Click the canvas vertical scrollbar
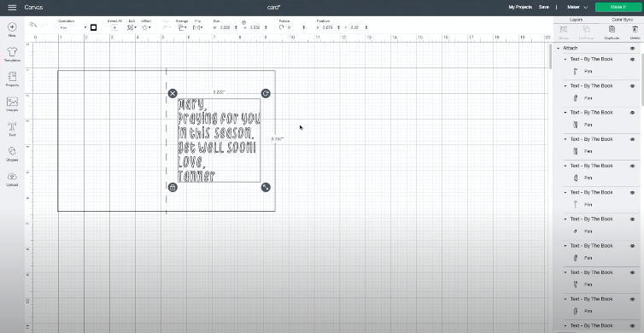This screenshot has width=644, height=333. point(550,55)
